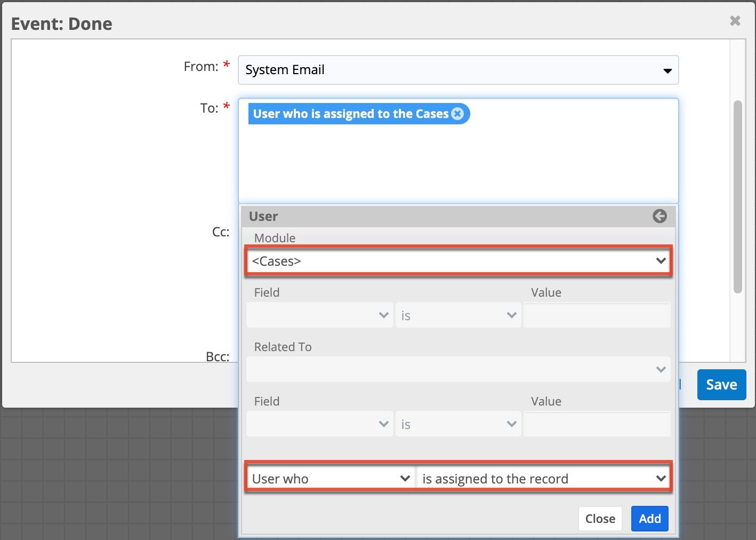Click the Add button
Image resolution: width=756 pixels, height=540 pixels.
point(649,518)
